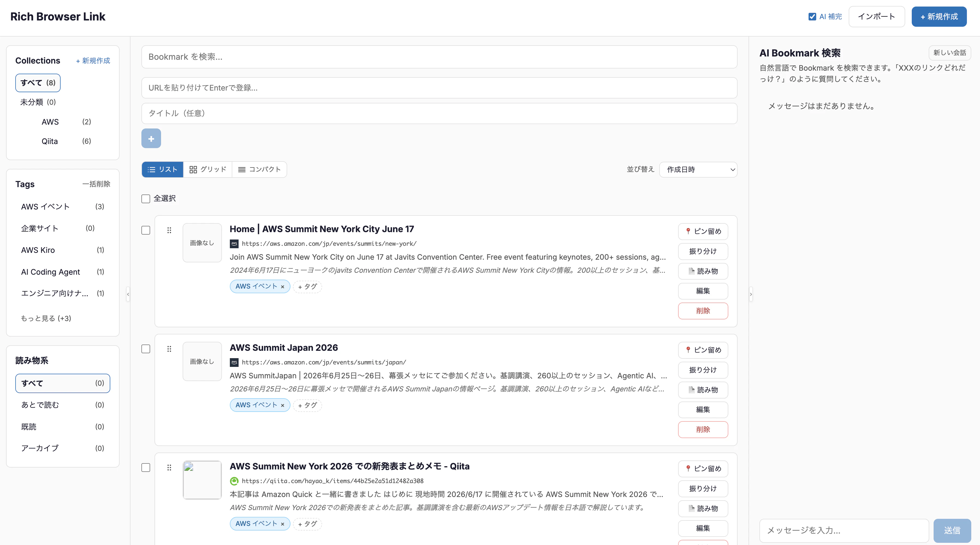Image resolution: width=980 pixels, height=545 pixels.
Task: Collapse the left sidebar with the edge arrow
Action: [128, 294]
